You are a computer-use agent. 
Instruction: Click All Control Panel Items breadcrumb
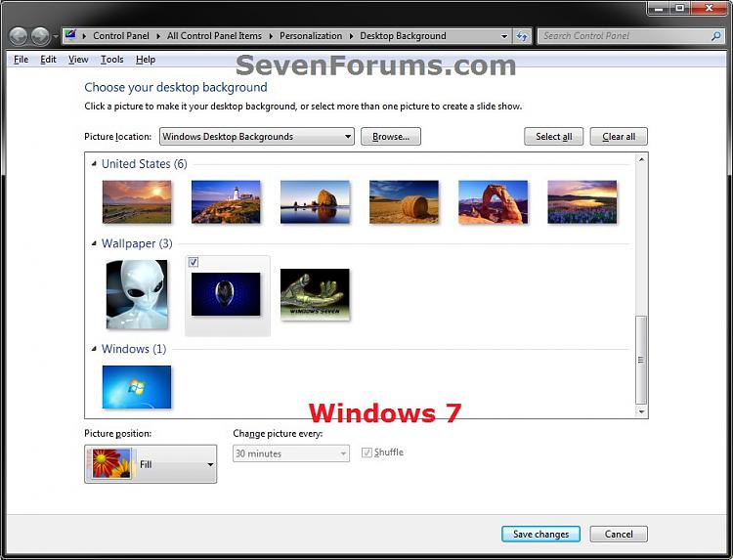214,36
